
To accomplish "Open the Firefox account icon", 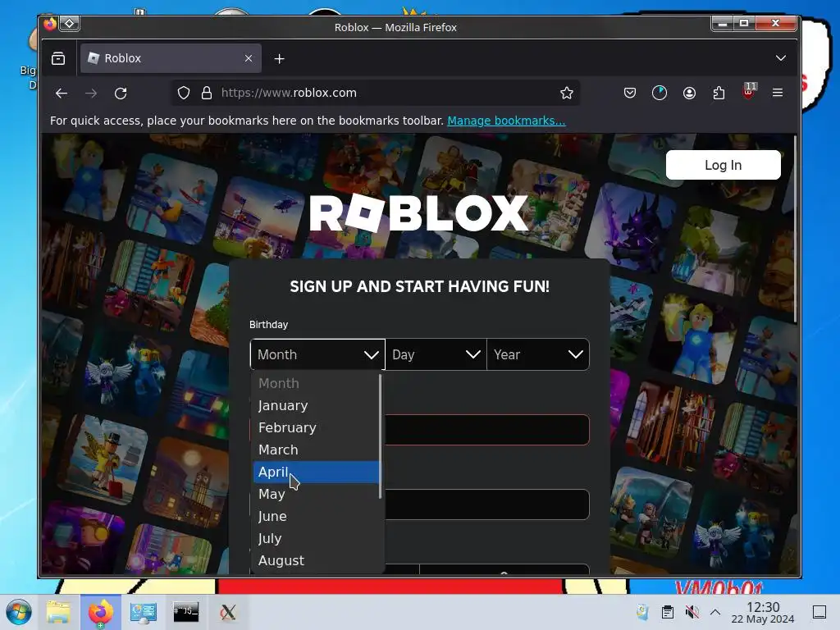I will tap(689, 93).
